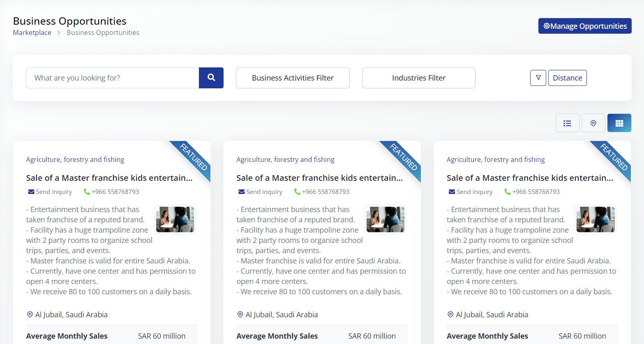Open the Business Activities Filter dropdown
The image size is (644, 344).
(x=293, y=78)
